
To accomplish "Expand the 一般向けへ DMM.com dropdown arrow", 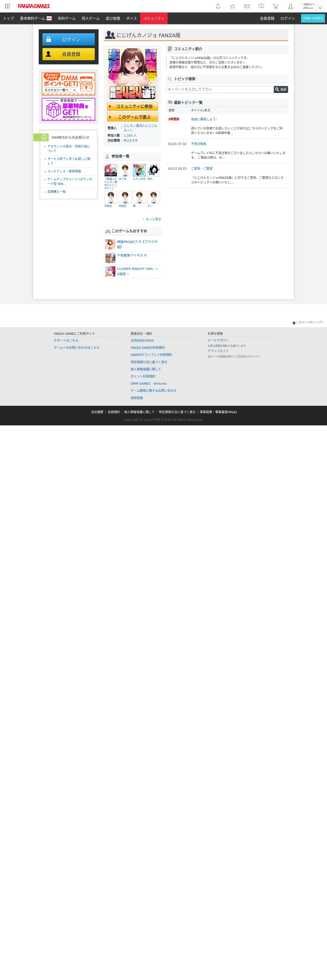I will 320,8.
